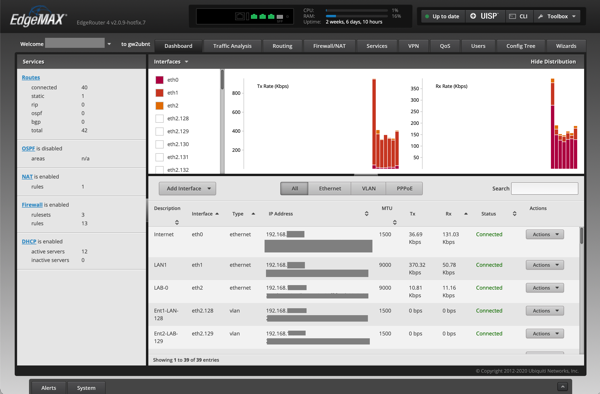
Task: Sort by Description column arrows
Action: click(x=177, y=222)
